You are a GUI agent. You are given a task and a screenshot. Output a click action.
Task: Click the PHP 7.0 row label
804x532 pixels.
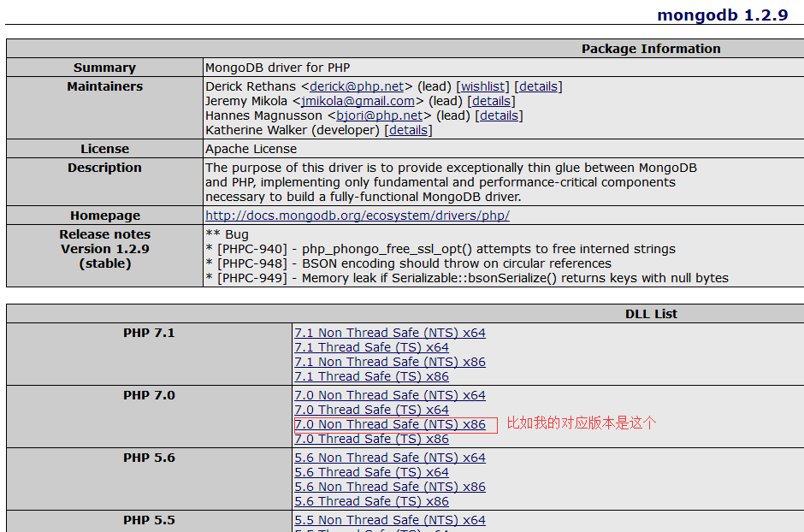149,396
